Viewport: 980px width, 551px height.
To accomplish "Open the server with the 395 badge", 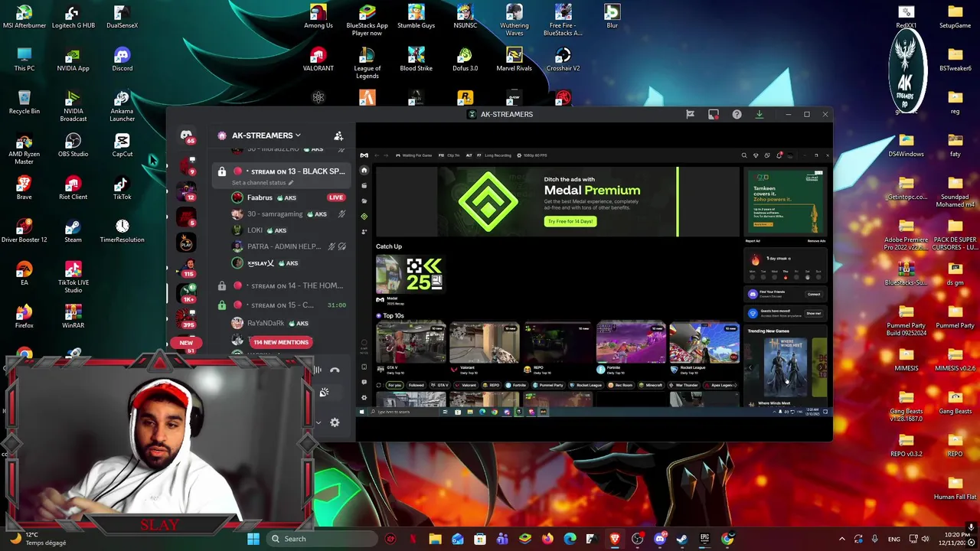I will pos(186,318).
